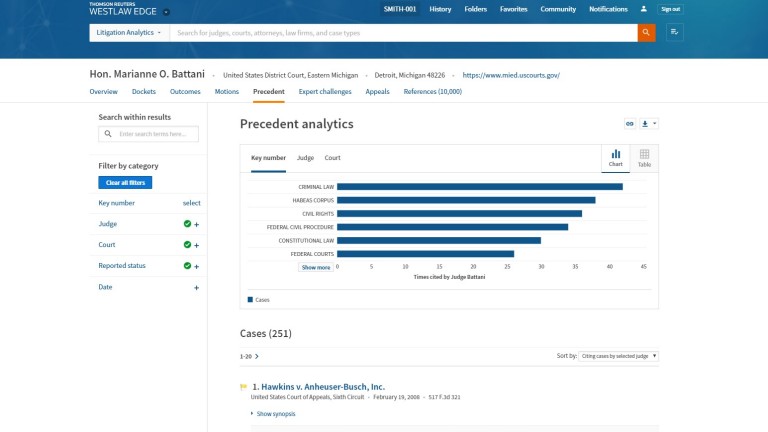The image size is (768, 432).
Task: Click the Criminal Law chart bar
Action: point(480,187)
